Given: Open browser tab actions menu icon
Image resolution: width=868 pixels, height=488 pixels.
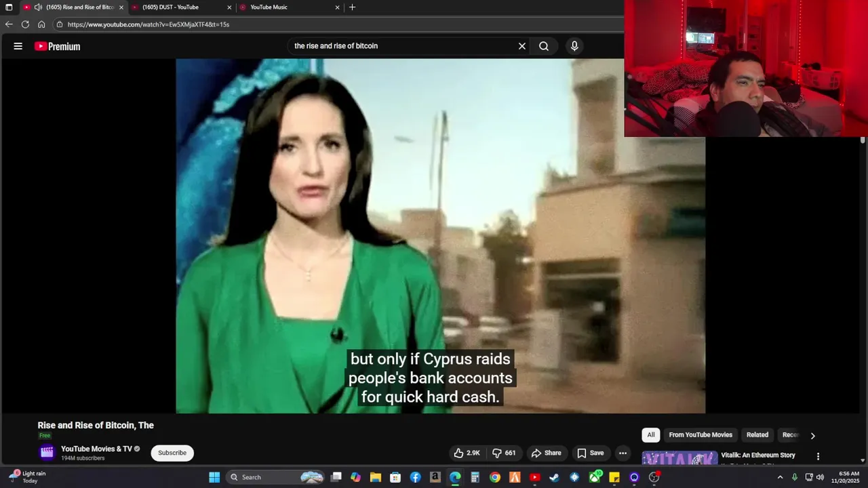Looking at the screenshot, I should [x=9, y=7].
